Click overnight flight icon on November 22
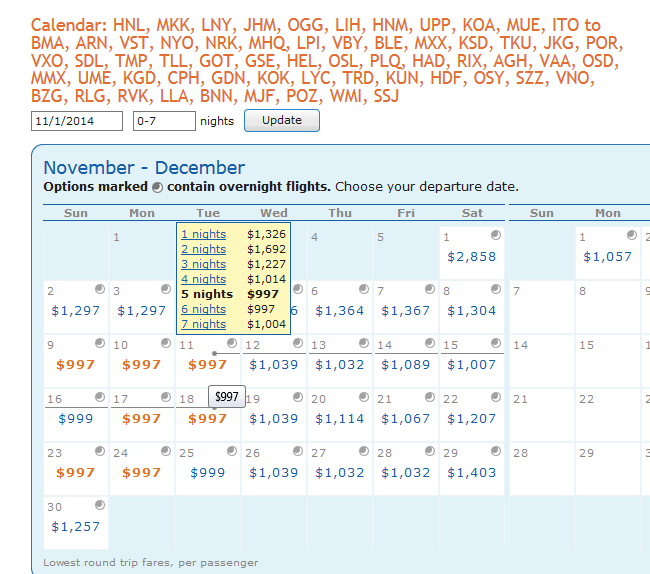Image resolution: width=650 pixels, height=574 pixels. (496, 397)
